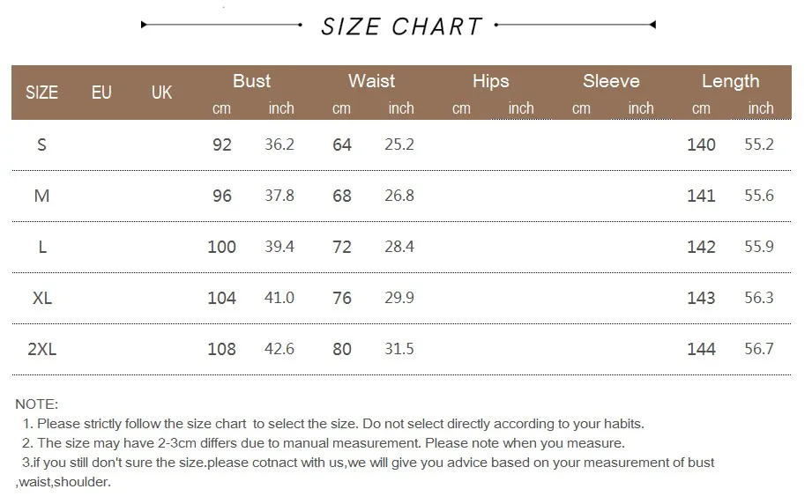812x504 pixels.
Task: Select the UK column header
Action: [x=161, y=92]
